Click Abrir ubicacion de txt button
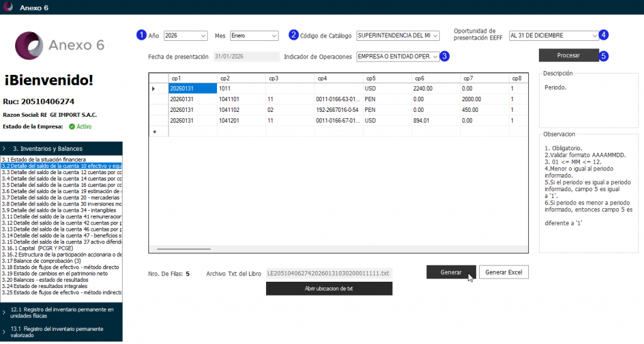This screenshot has width=644, height=344. click(x=329, y=289)
